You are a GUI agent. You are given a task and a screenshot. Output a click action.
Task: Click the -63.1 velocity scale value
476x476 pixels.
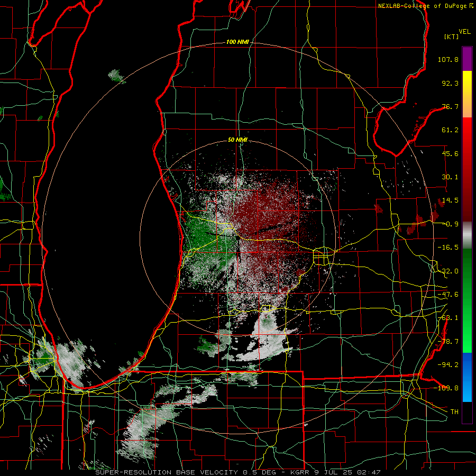(x=448, y=318)
